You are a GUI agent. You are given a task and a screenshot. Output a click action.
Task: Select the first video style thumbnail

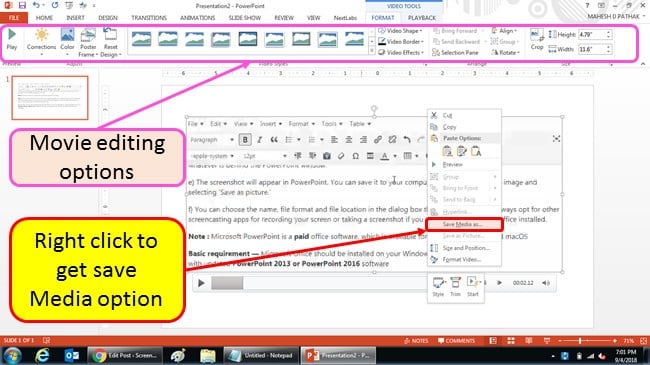(141, 39)
